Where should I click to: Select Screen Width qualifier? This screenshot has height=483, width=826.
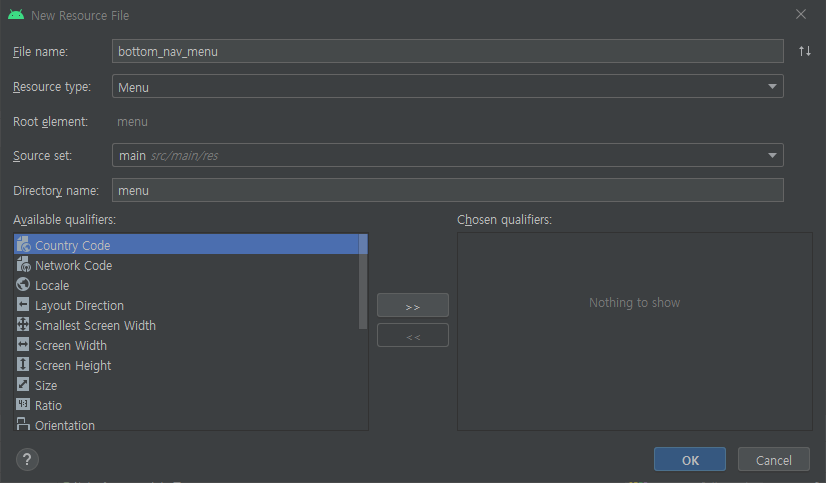pos(186,345)
